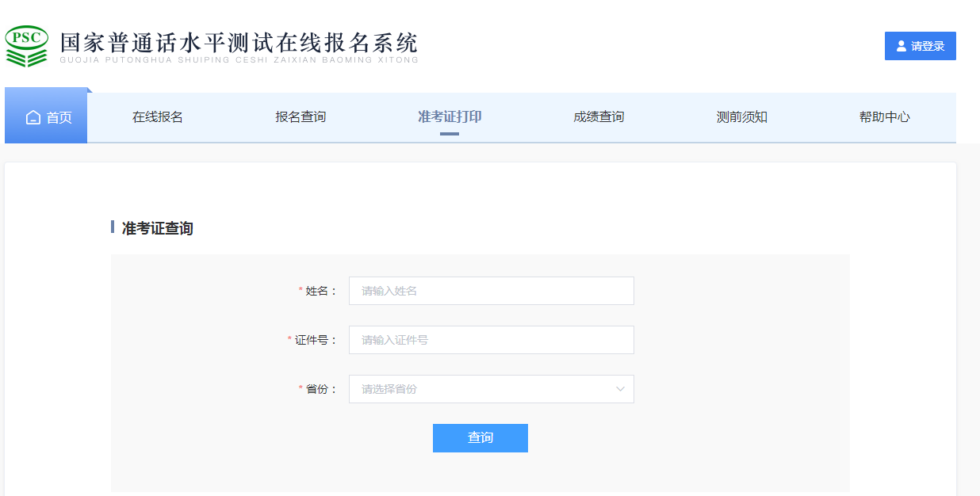Click the home icon beside 首页

(33, 117)
